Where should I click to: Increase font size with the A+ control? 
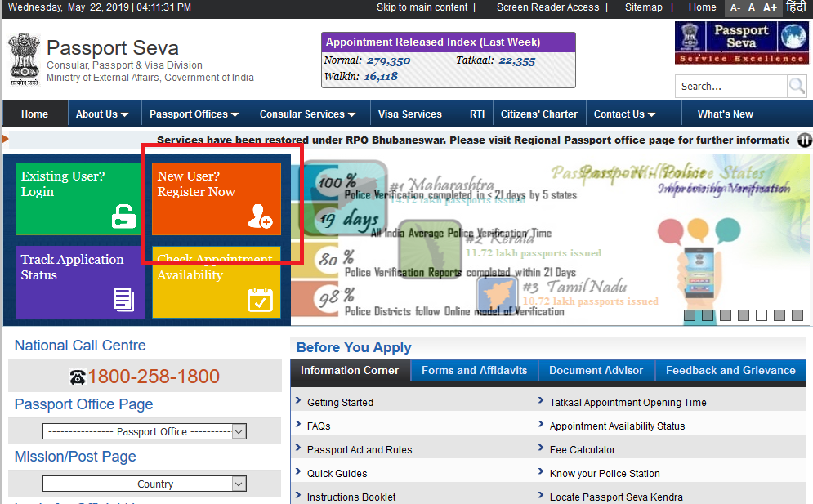pos(769,7)
